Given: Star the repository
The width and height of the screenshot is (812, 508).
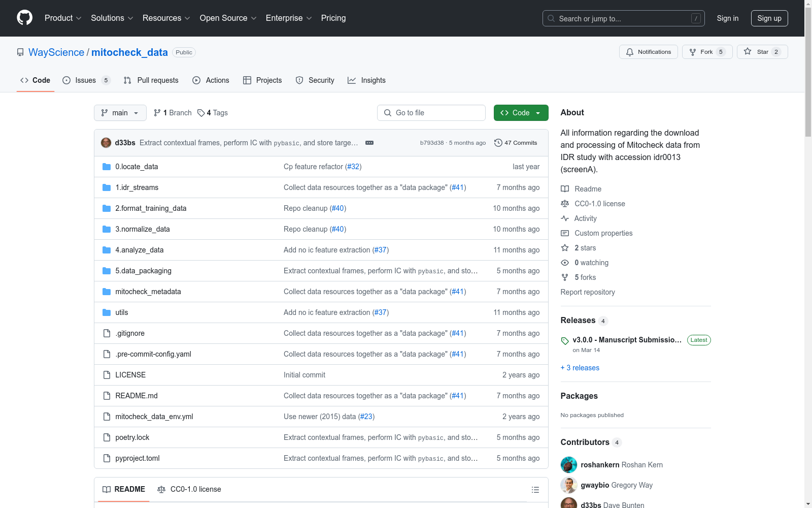Looking at the screenshot, I should (762, 52).
